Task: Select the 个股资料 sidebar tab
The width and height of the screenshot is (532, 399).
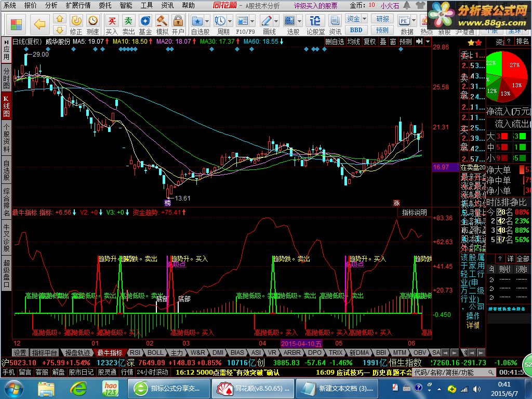Action: pyautogui.click(x=6, y=138)
